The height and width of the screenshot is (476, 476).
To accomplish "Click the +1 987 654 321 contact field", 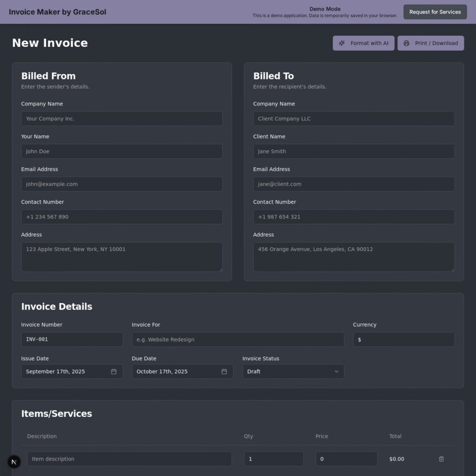I will click(354, 217).
